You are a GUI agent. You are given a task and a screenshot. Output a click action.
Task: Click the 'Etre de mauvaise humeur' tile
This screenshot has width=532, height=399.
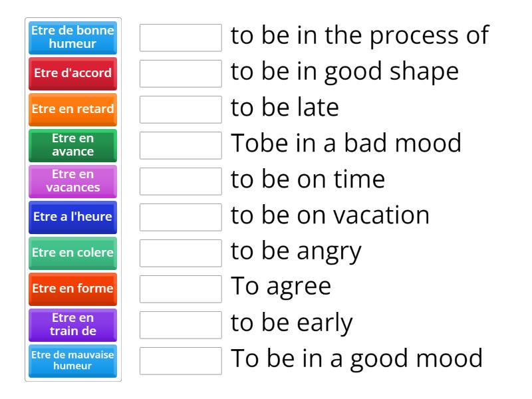pos(73,360)
